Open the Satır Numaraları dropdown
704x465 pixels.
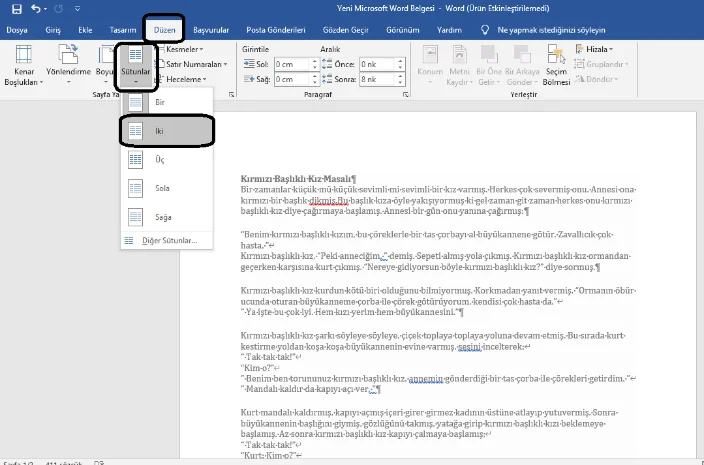pyautogui.click(x=195, y=64)
